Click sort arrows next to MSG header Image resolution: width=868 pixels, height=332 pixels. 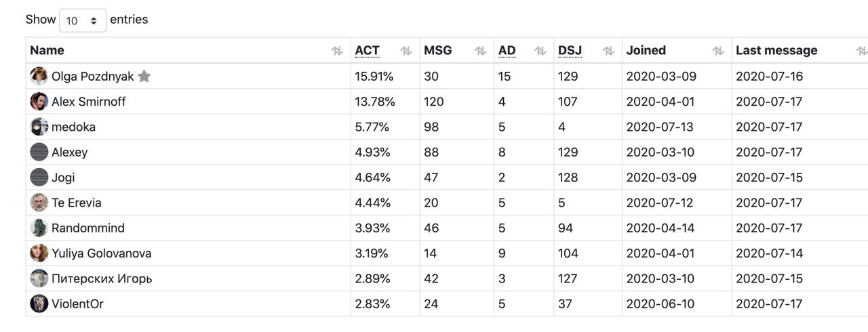click(x=480, y=51)
